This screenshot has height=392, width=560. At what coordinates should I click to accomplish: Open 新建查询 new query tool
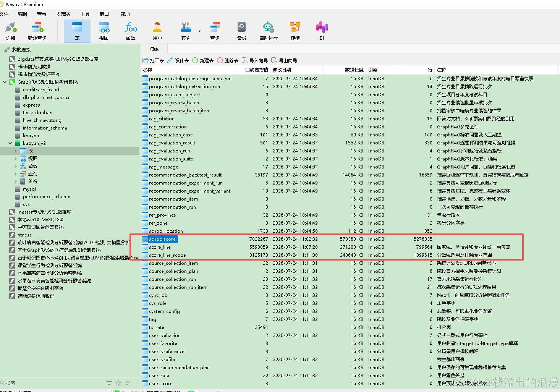(37, 31)
